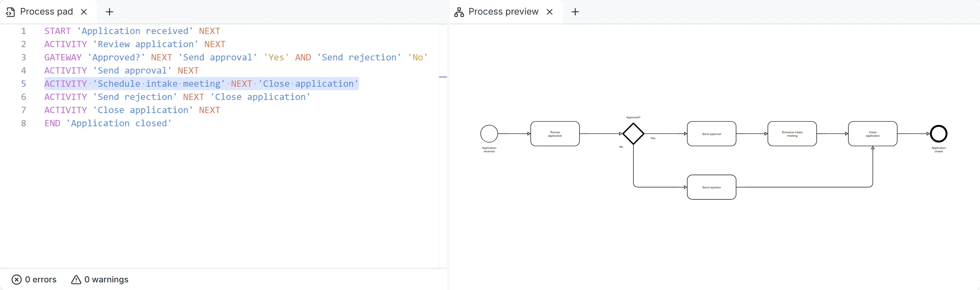The height and width of the screenshot is (290, 980).
Task: Click the Process preview diagram icon
Action: tap(459, 12)
